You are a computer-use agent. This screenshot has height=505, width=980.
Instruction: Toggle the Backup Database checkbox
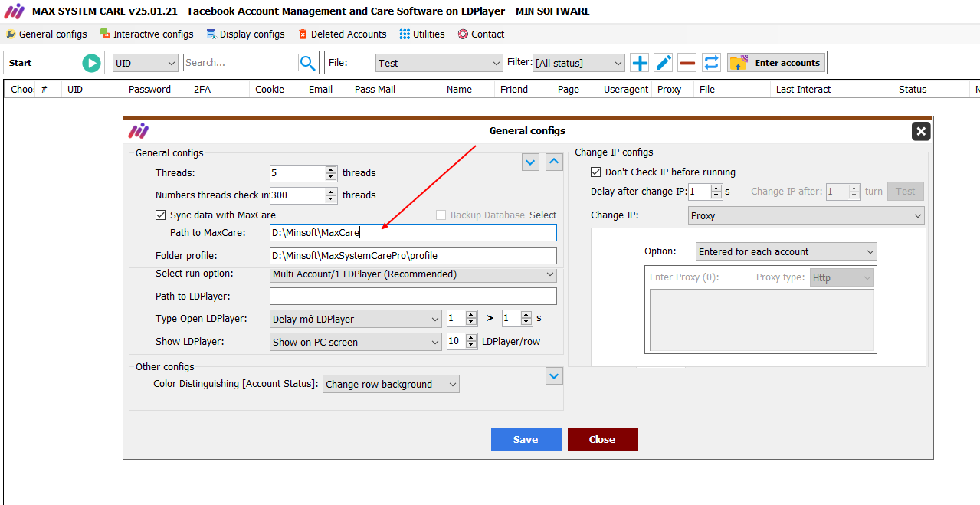441,215
